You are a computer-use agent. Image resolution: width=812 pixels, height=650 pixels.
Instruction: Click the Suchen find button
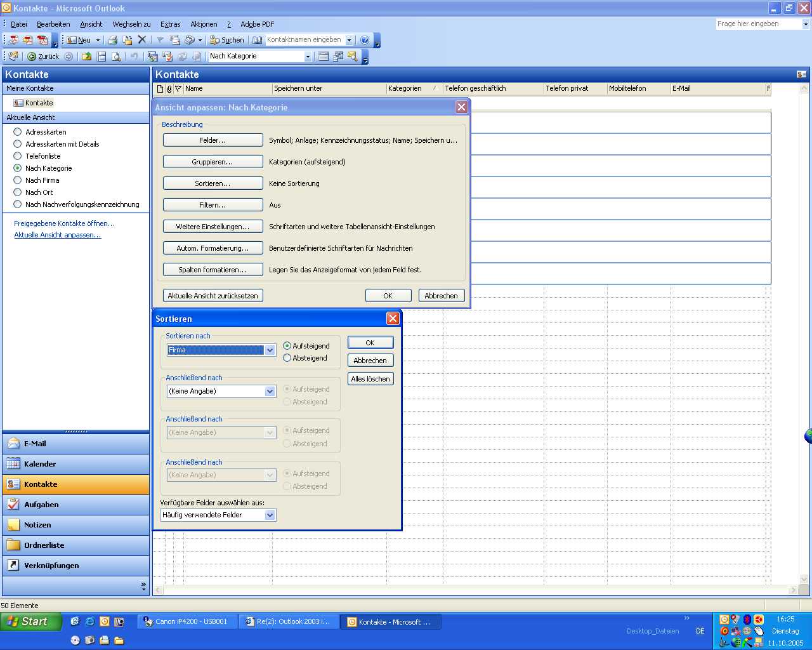point(227,40)
